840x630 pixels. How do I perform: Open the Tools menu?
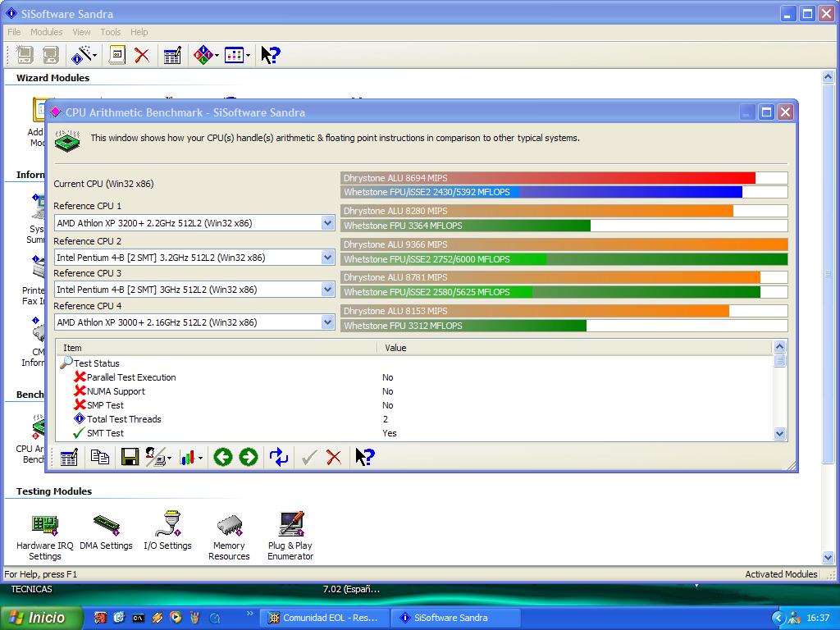click(111, 32)
